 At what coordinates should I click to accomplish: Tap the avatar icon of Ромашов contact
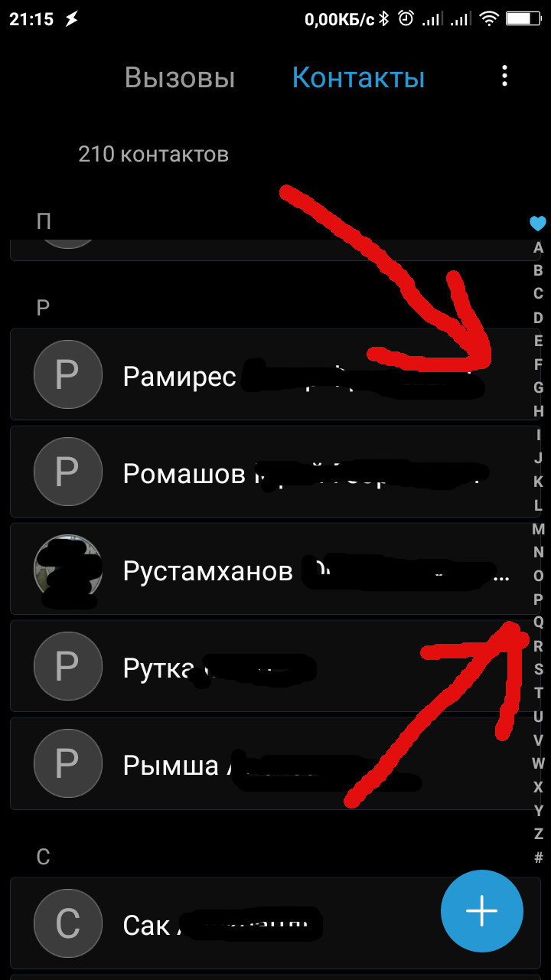click(67, 472)
